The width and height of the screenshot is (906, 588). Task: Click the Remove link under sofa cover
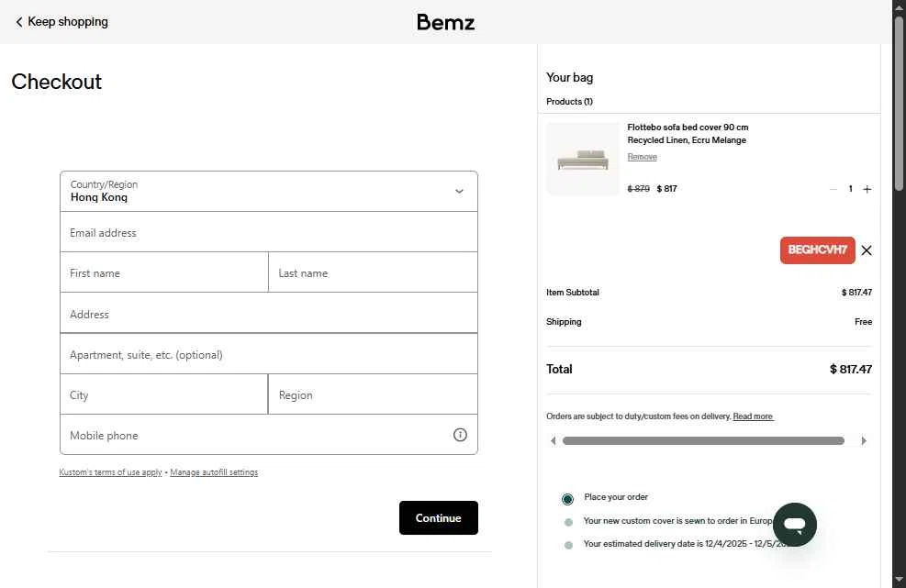[642, 157]
